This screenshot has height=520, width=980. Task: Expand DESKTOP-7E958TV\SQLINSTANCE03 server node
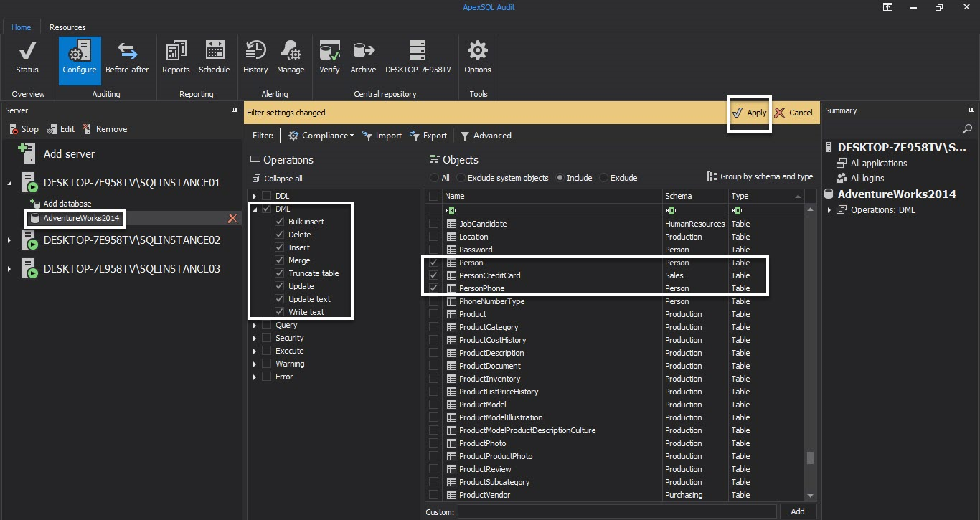9,269
